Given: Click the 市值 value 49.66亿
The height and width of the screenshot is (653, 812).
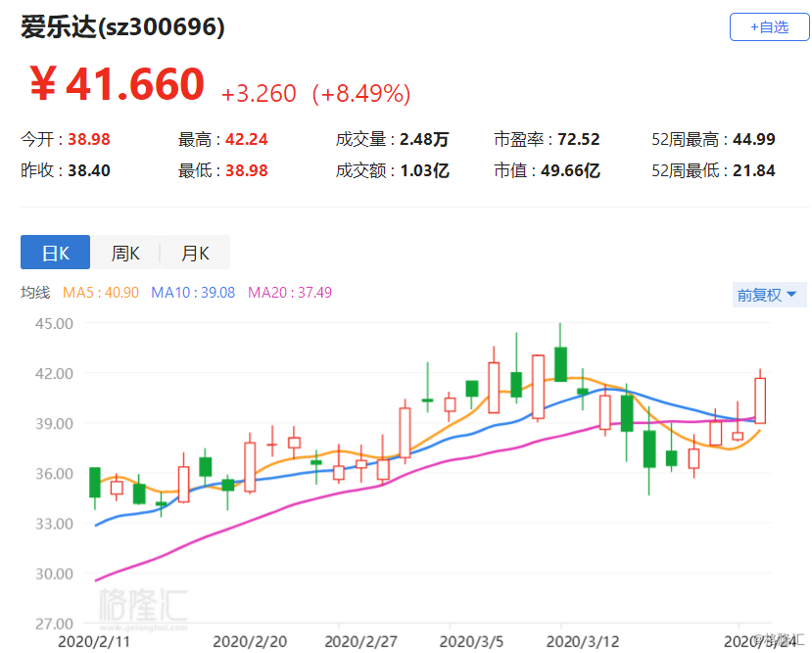Looking at the screenshot, I should (570, 170).
